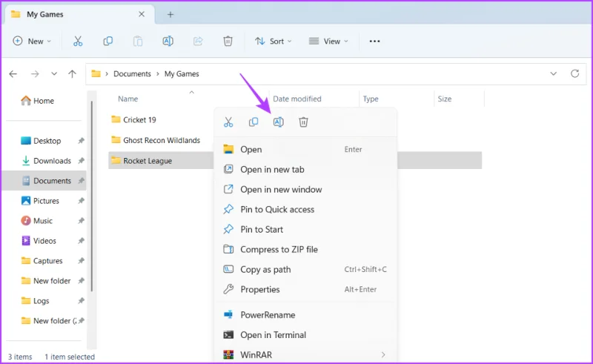Viewport: 593px width, 364px height.
Task: Sort by the Type column header
Action: point(371,99)
